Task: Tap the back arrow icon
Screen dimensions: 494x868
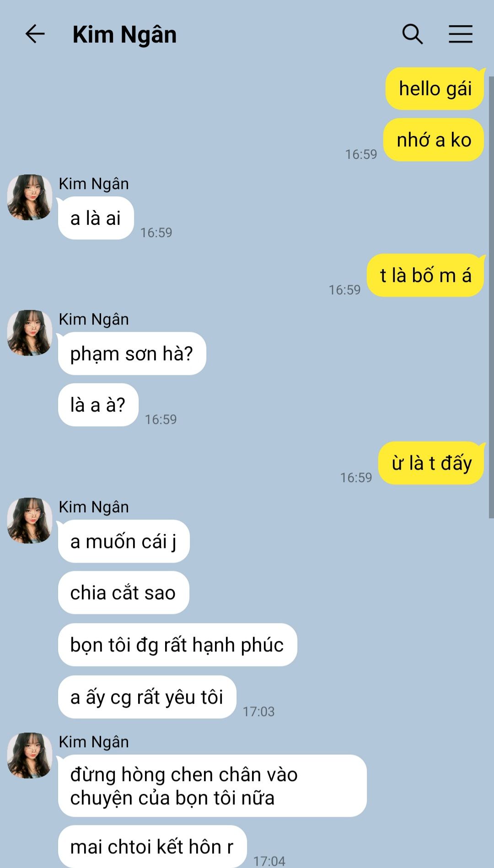Action: pyautogui.click(x=35, y=34)
